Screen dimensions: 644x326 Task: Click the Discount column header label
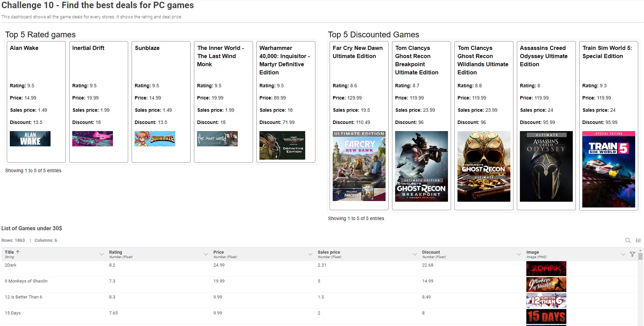(x=431, y=252)
